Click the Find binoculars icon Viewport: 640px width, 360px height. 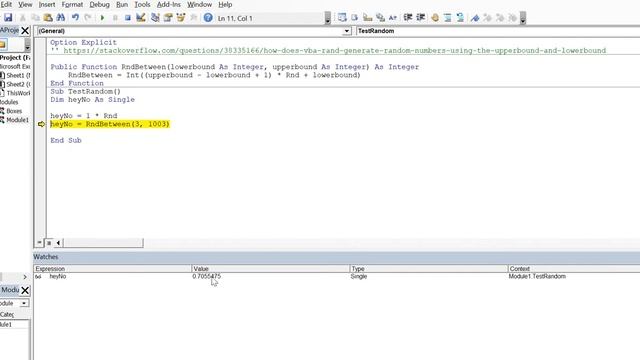pos(61,18)
